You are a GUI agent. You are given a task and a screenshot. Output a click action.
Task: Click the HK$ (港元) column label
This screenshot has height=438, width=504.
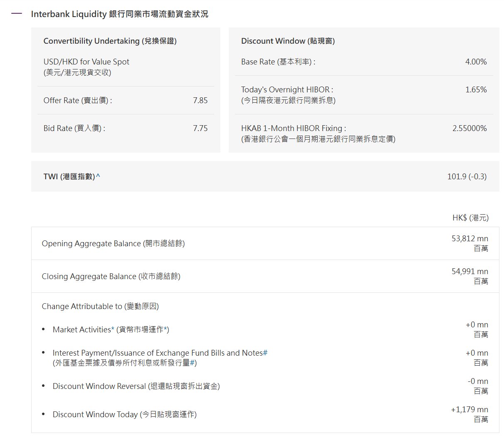469,218
